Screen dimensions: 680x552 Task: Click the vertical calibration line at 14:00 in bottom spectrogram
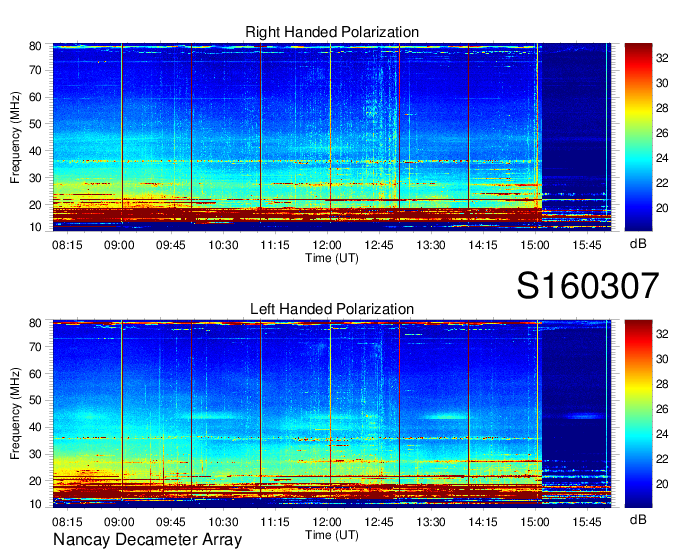(468, 408)
